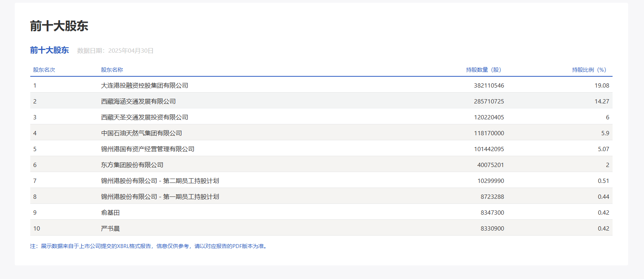
Task: Select shareholder 俞基田
Action: [110, 212]
